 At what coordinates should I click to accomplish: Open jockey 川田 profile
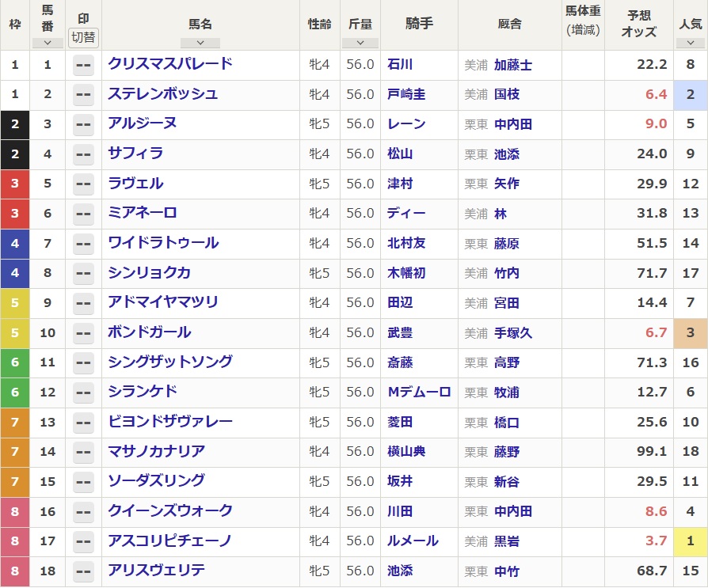click(x=400, y=512)
